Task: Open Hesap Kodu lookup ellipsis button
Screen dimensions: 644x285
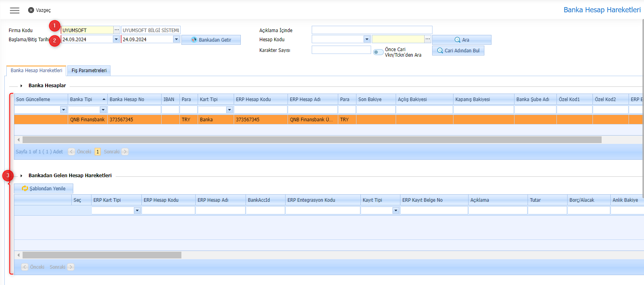Action: pos(428,39)
